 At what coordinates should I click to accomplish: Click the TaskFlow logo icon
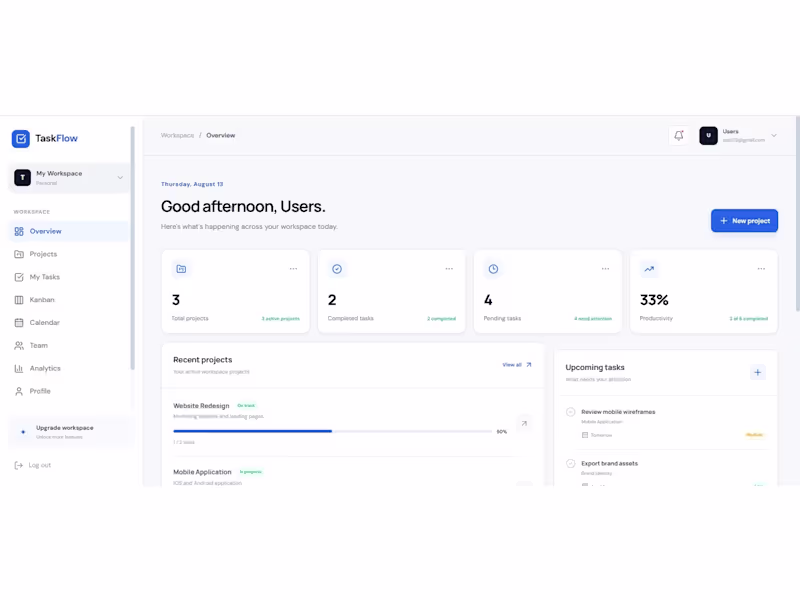pyautogui.click(x=21, y=138)
